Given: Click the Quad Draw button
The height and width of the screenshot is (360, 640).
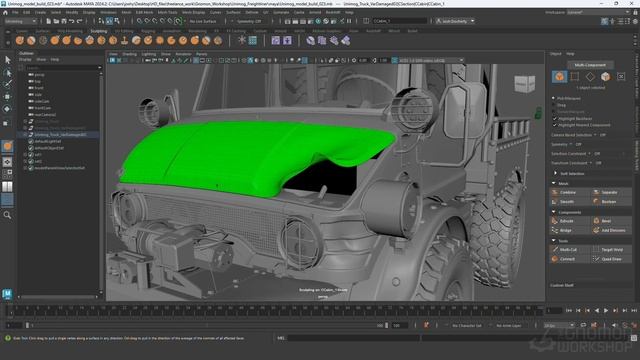Looking at the screenshot, I should [x=612, y=259].
